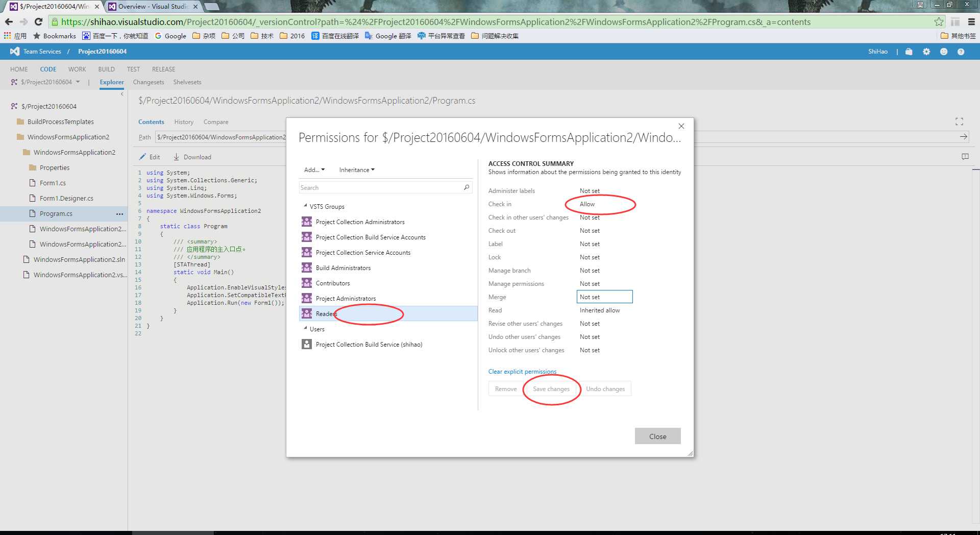Viewport: 980px width, 535px height.
Task: Select Project Collection Build Service user icon
Action: [x=307, y=344]
